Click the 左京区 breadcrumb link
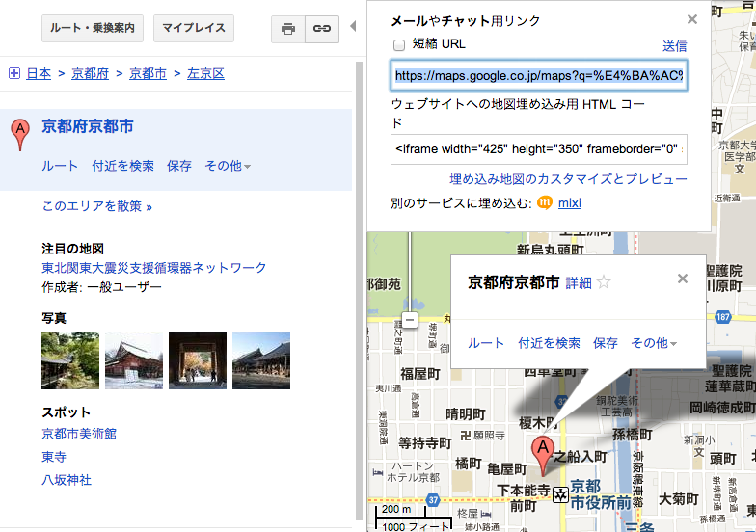 206,73
